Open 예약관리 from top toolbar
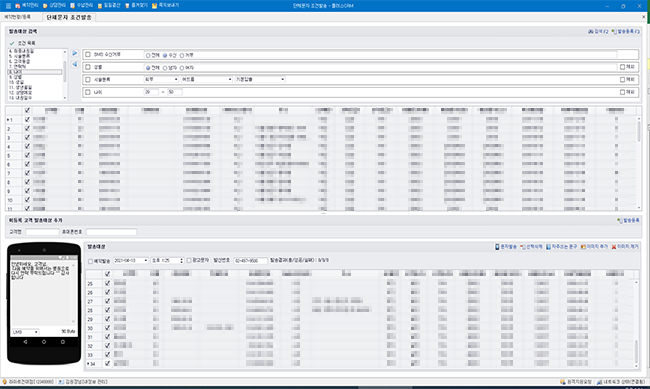The width and height of the screenshot is (650, 389). point(27,5)
